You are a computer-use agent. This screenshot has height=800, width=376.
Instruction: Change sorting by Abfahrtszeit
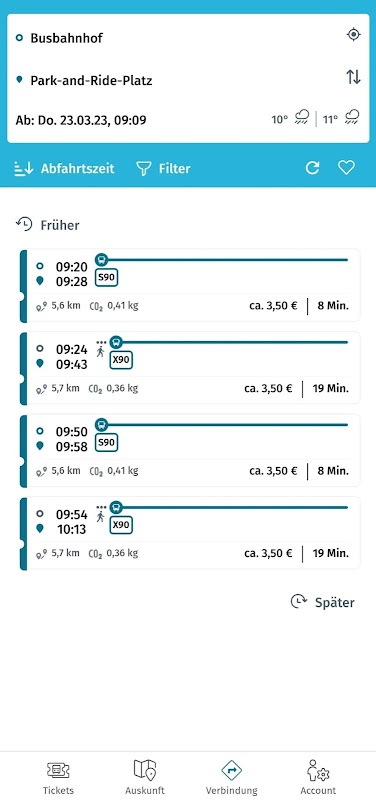[x=64, y=168]
